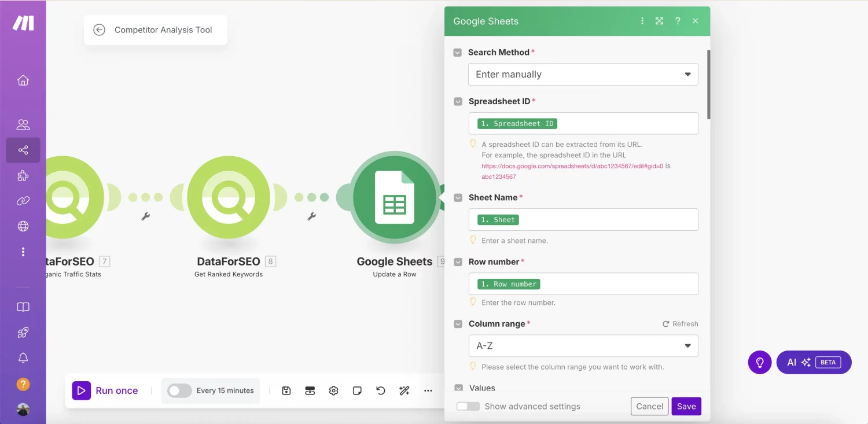The height and width of the screenshot is (424, 868).
Task: Click Auto-align magic wand icon
Action: point(404,390)
